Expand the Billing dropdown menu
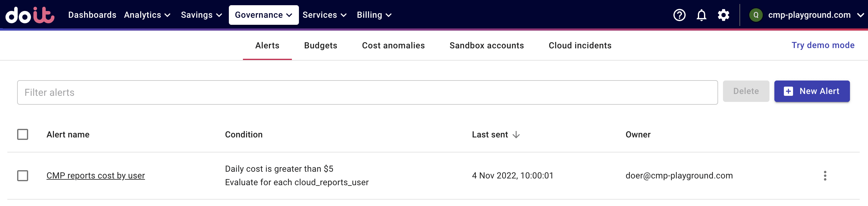Screen dimensions: 868x206 pos(374,15)
